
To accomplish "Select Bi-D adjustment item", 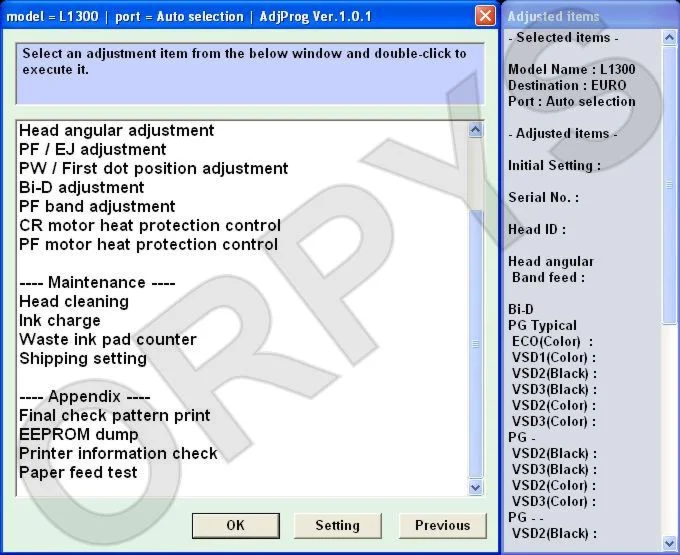I will pyautogui.click(x=82, y=188).
